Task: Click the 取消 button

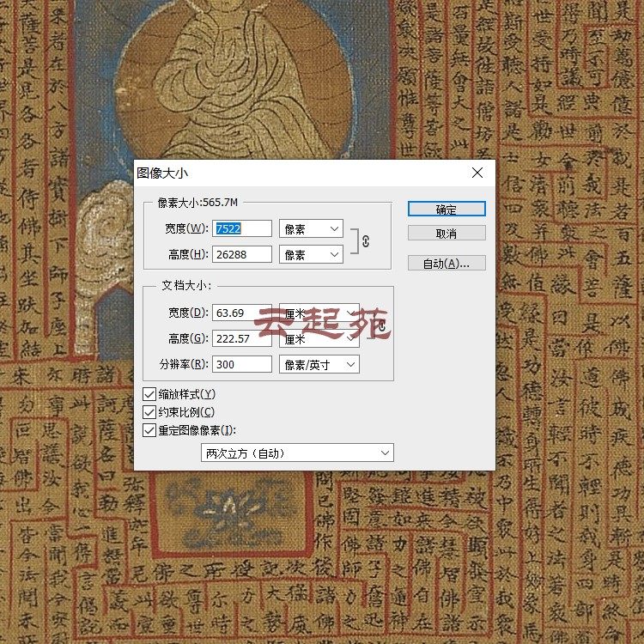Action: (x=447, y=234)
